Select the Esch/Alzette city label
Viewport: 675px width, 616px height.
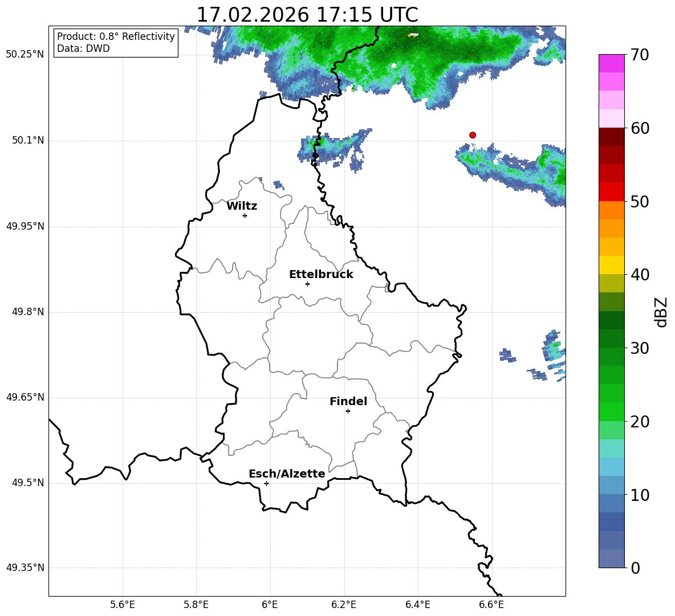click(x=287, y=474)
